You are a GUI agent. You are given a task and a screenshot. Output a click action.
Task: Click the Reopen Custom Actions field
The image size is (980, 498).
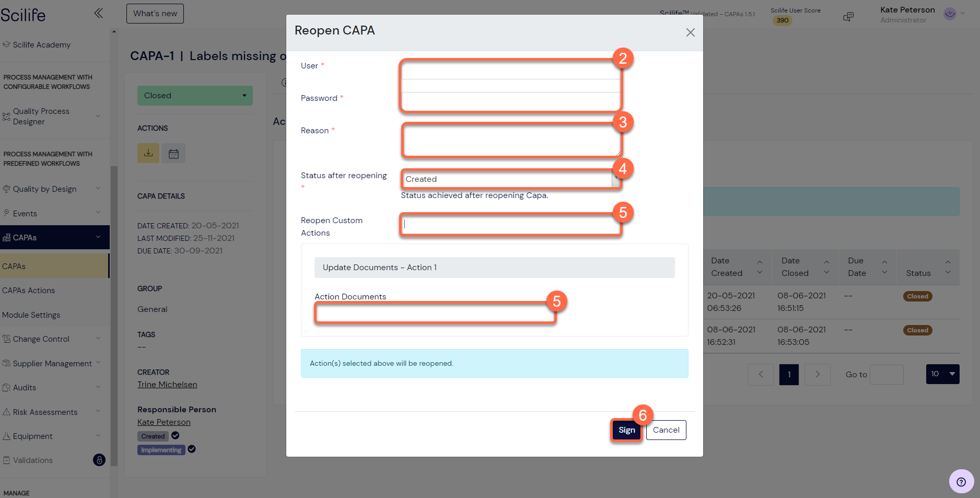(x=510, y=225)
